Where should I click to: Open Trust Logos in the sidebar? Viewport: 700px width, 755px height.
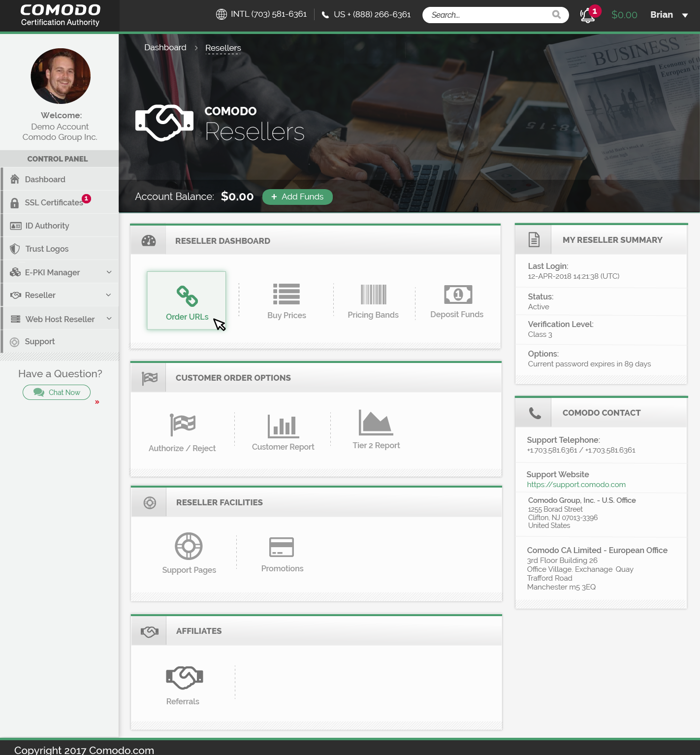60,249
